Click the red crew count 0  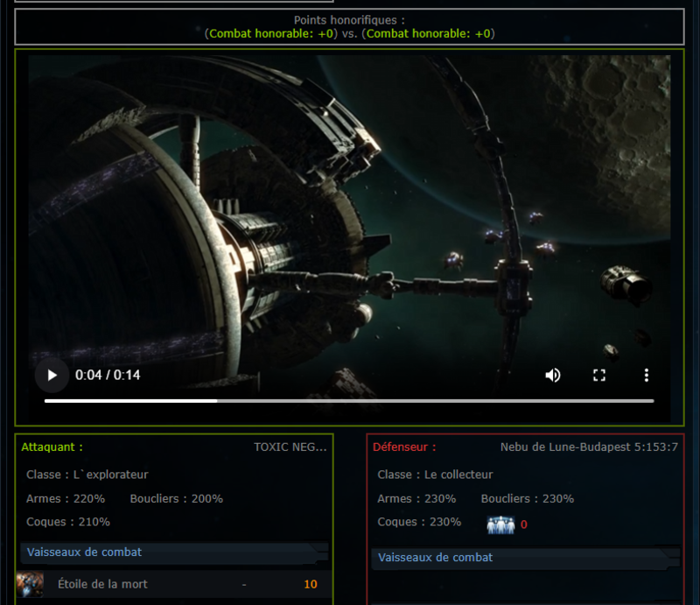point(523,524)
